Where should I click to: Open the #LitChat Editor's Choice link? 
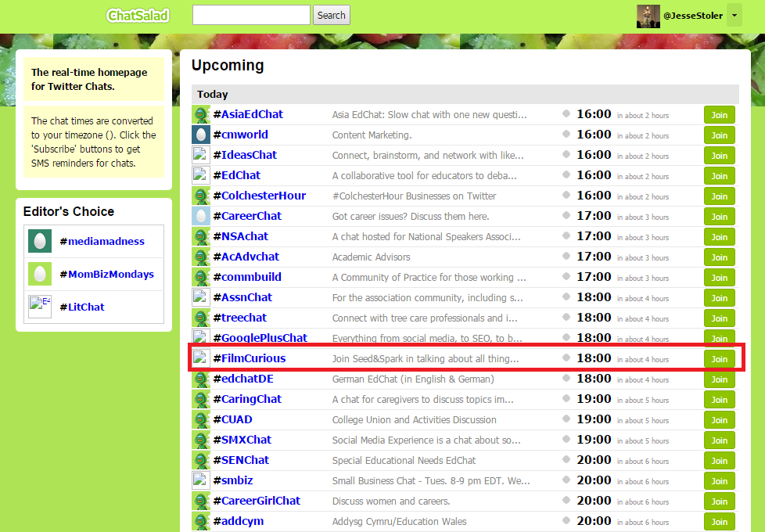82,307
